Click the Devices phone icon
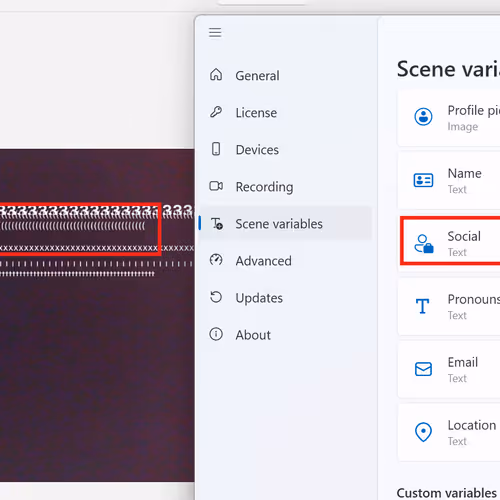 pyautogui.click(x=216, y=149)
